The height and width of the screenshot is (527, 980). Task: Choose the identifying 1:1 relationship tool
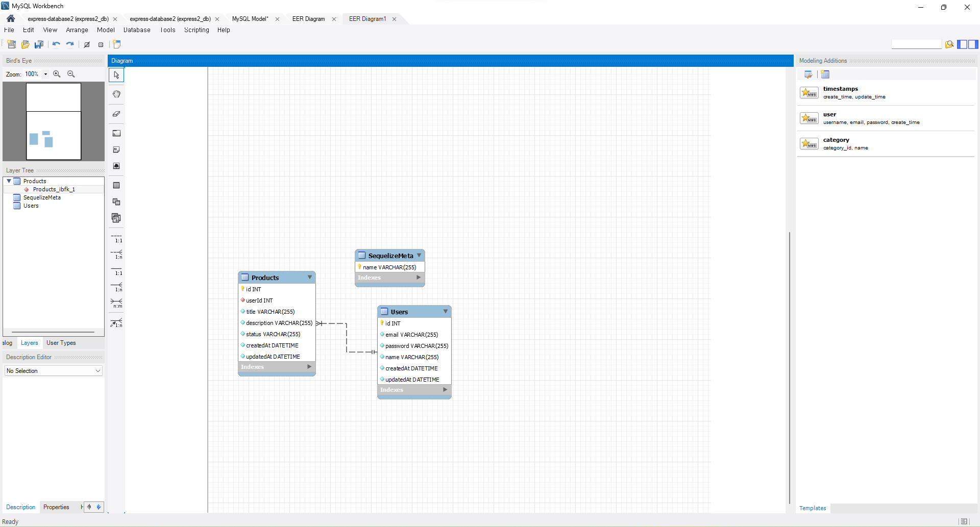tap(116, 270)
